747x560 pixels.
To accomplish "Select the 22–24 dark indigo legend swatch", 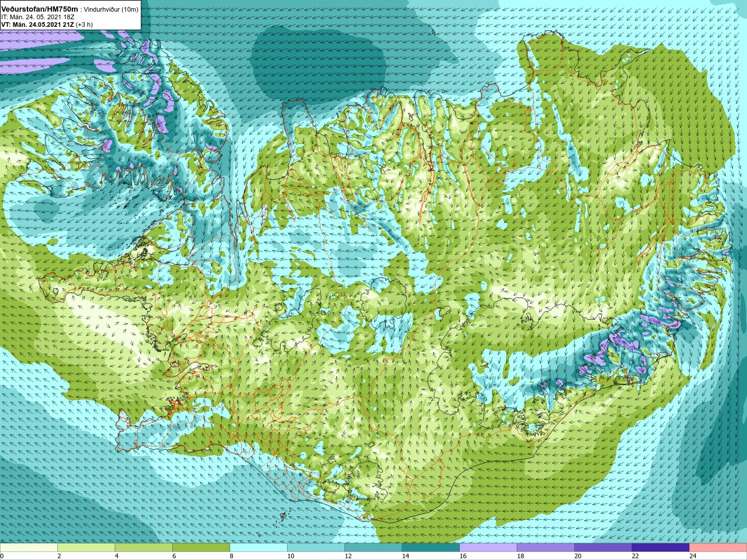I will pyautogui.click(x=661, y=548).
